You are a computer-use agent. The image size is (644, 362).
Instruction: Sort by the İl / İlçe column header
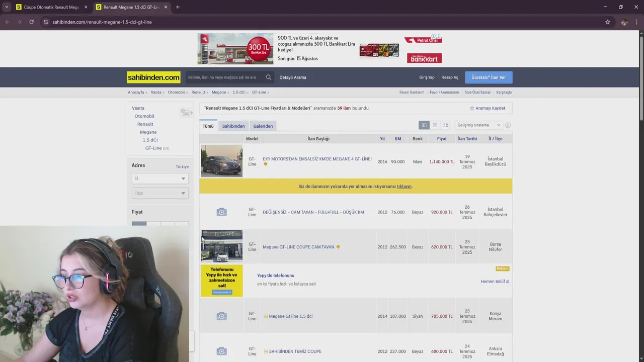pos(496,139)
